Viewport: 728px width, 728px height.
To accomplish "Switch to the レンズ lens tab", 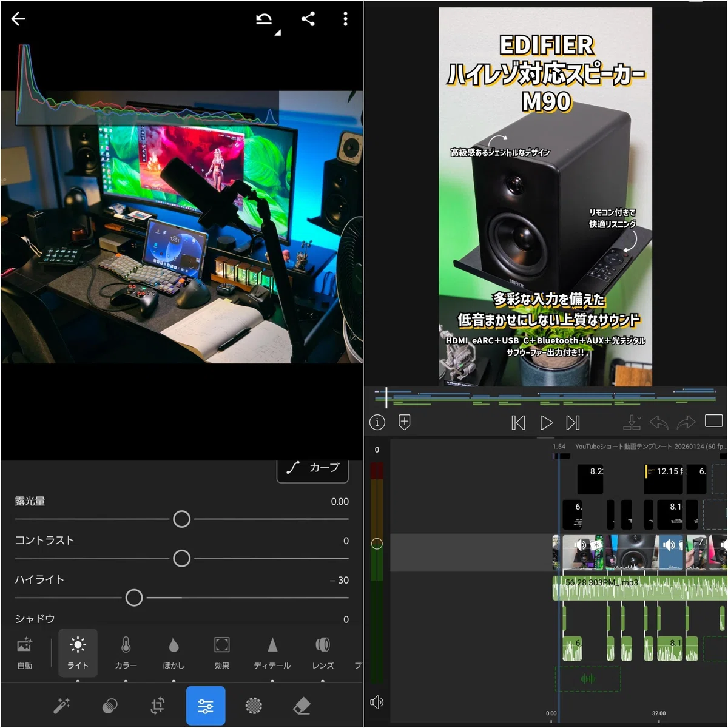I will pyautogui.click(x=323, y=653).
